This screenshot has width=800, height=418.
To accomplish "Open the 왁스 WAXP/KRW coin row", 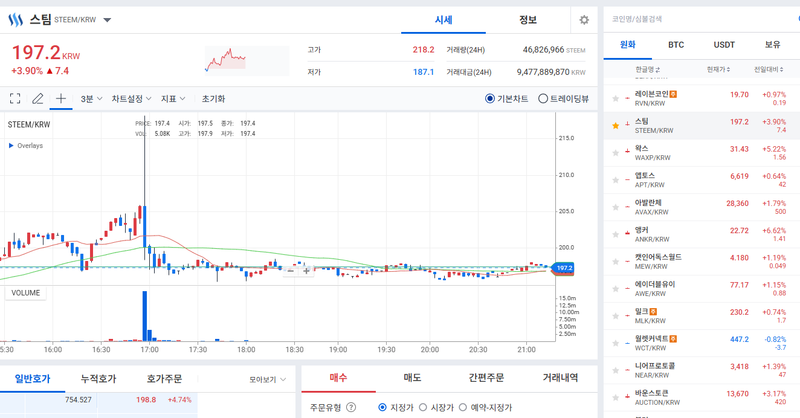I will click(702, 153).
